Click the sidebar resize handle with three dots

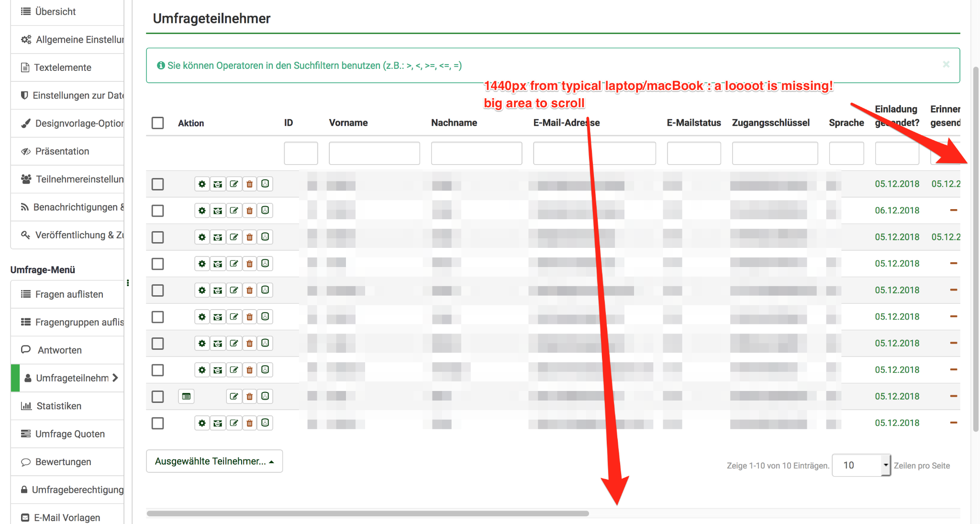(x=128, y=283)
